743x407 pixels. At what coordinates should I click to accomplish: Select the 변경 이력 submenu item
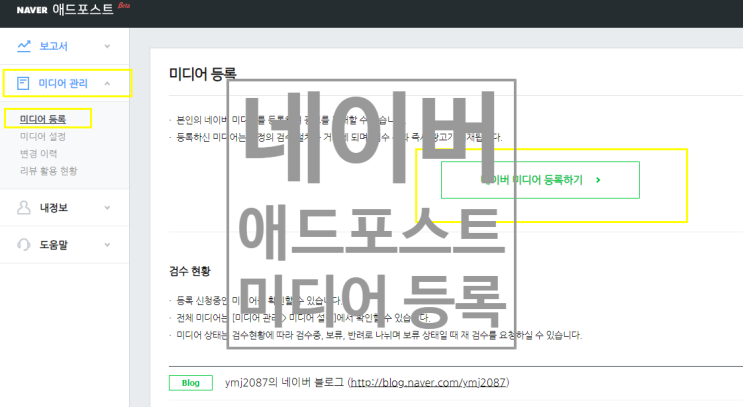[38, 154]
